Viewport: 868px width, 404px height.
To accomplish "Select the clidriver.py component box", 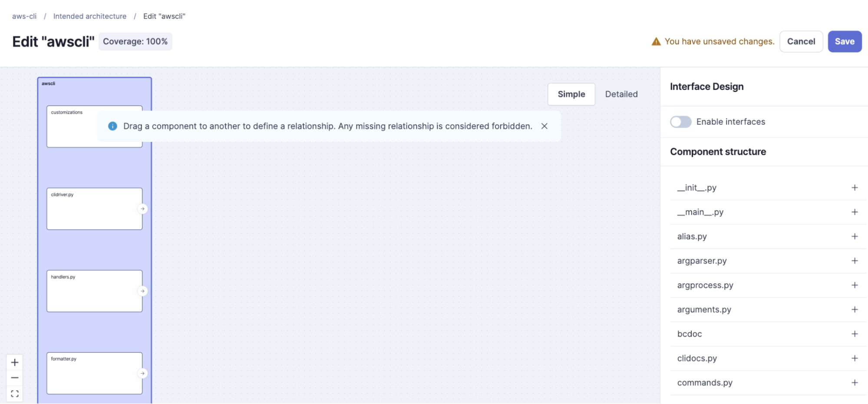I will (95, 209).
